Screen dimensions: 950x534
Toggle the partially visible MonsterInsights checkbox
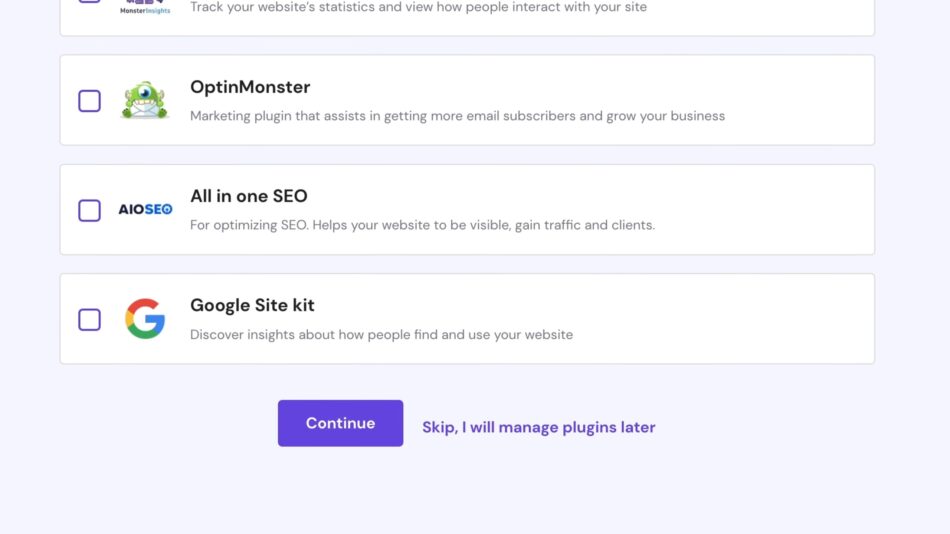tap(89, 1)
